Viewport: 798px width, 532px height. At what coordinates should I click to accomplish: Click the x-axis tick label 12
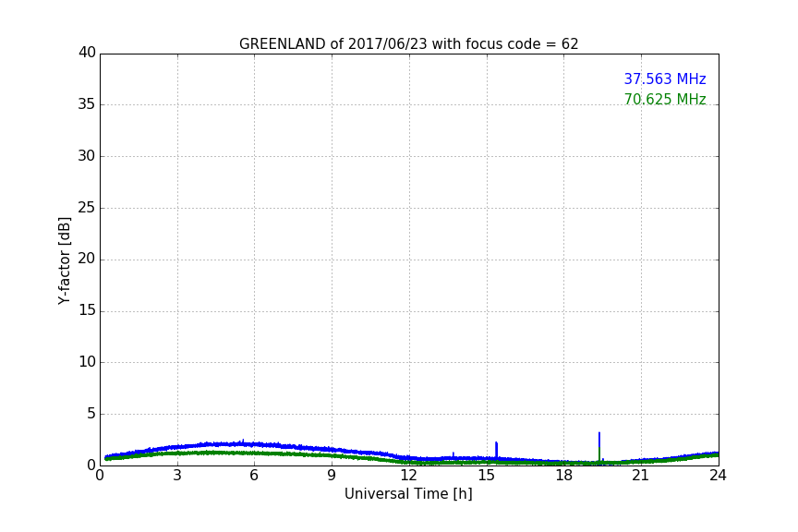pyautogui.click(x=408, y=476)
